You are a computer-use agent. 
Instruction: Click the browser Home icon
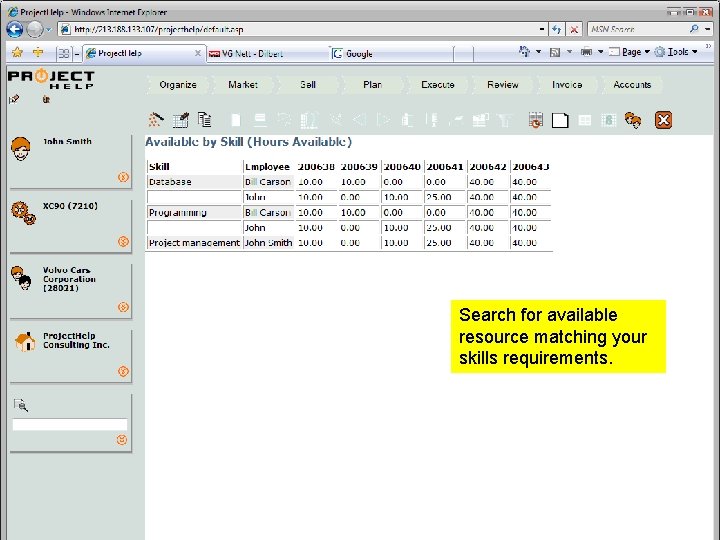[524, 51]
